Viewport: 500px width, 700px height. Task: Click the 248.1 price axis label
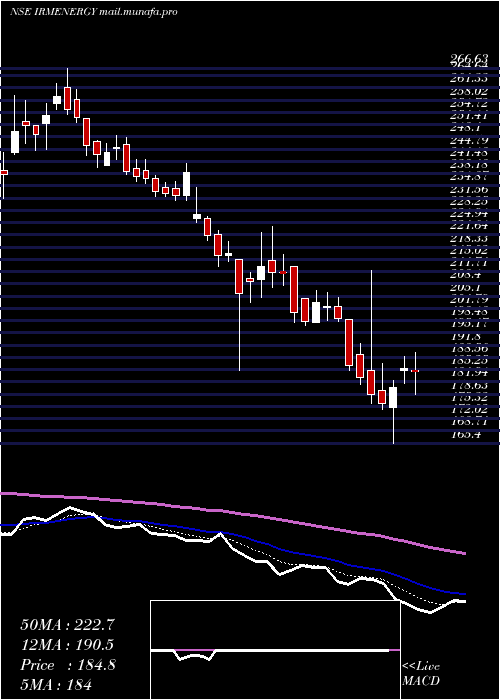tap(464, 128)
